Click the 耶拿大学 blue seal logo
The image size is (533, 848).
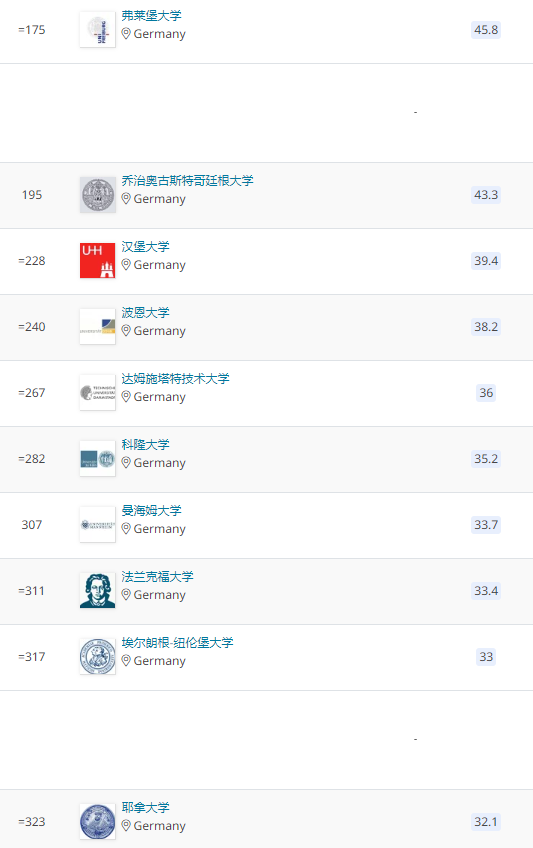click(97, 822)
